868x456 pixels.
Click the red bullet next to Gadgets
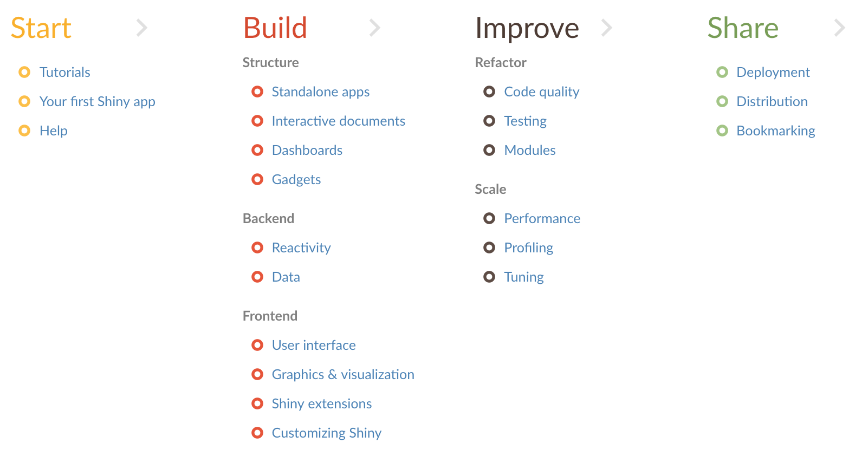click(257, 179)
